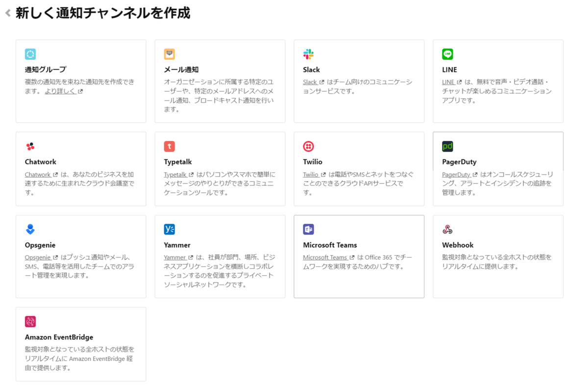The image size is (588, 390).
Task: Select the Yammer card heading
Action: pos(177,245)
